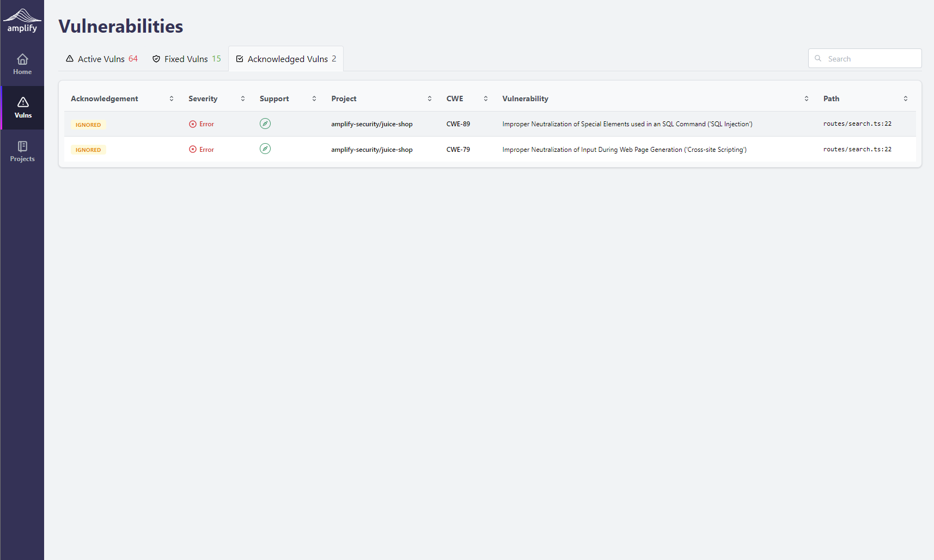The height and width of the screenshot is (560, 934).
Task: Open Vulns in the sidebar
Action: [x=23, y=108]
